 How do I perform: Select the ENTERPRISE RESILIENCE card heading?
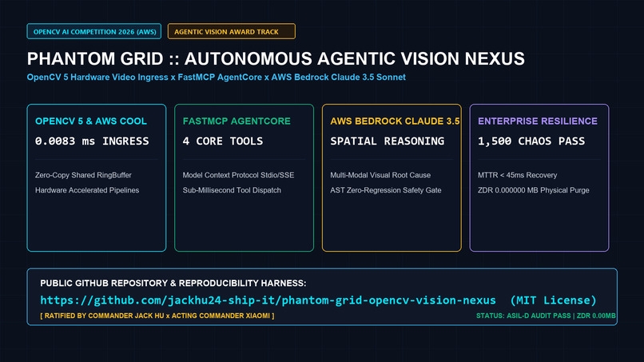538,121
